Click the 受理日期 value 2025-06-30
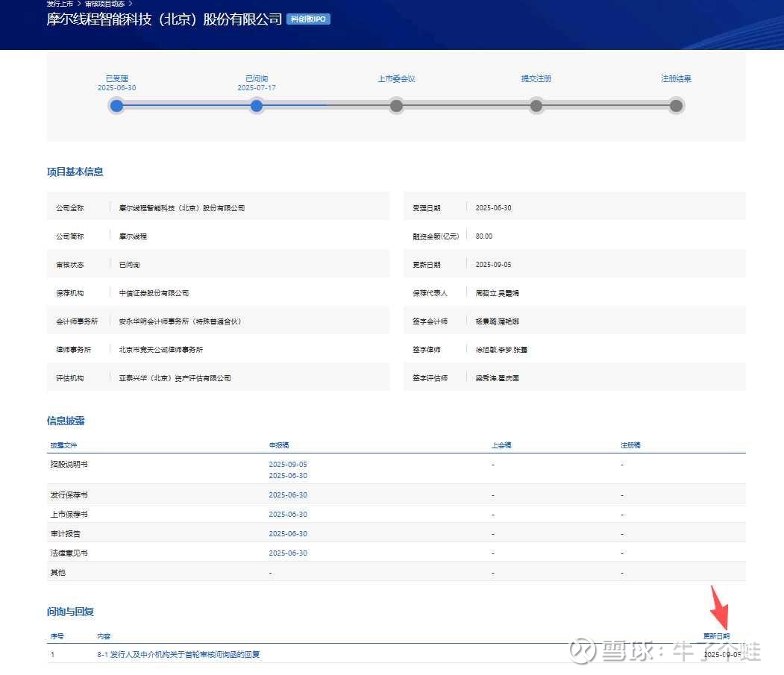784x675 pixels. pyautogui.click(x=494, y=208)
